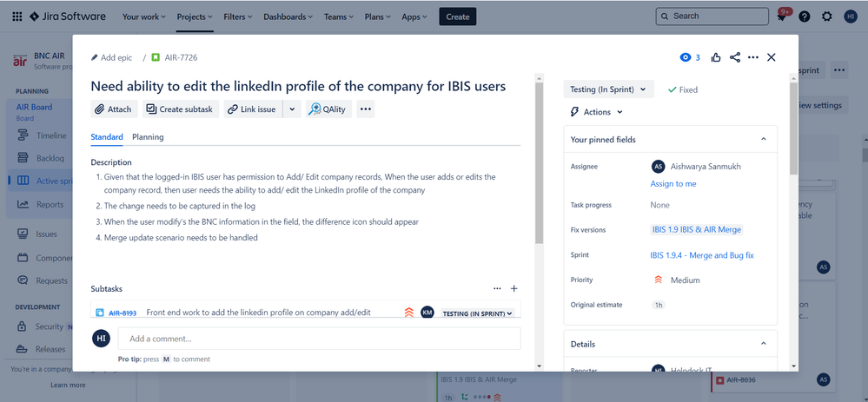Open Backlog in the sidebar
This screenshot has width=868, height=402.
click(42, 158)
